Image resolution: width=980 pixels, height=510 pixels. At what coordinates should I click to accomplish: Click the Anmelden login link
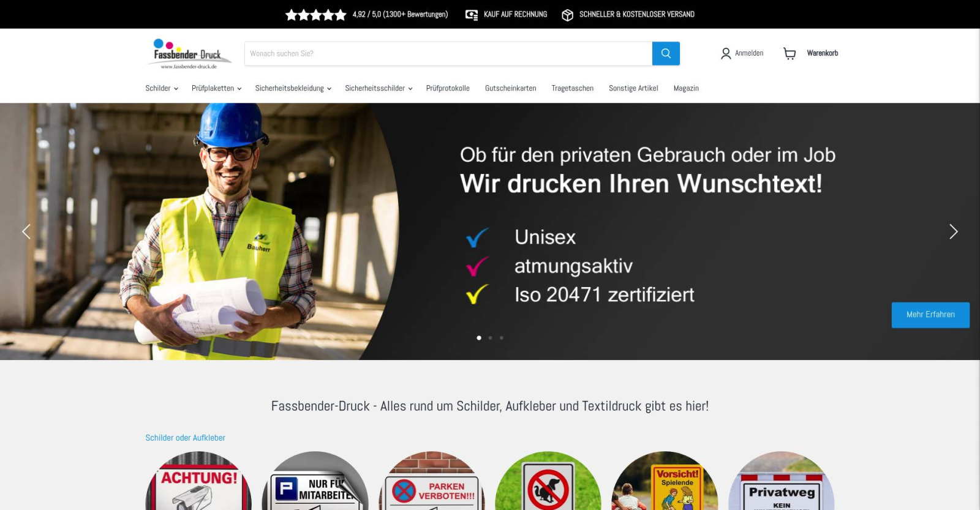[749, 53]
